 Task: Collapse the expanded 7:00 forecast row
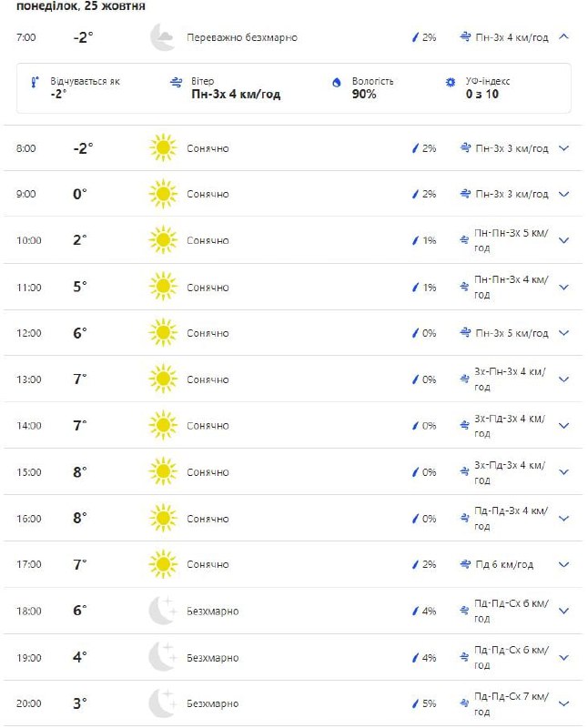[x=563, y=37]
